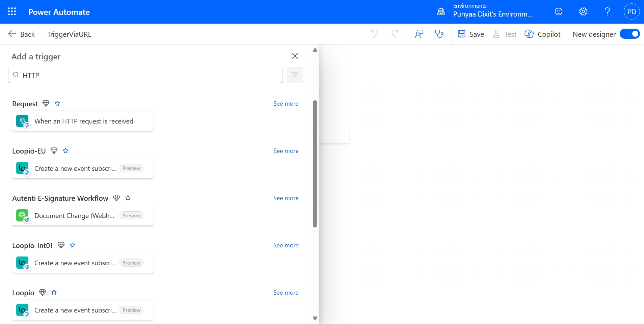Select When an HTTP request is received trigger
The width and height of the screenshot is (644, 324).
pos(83,121)
